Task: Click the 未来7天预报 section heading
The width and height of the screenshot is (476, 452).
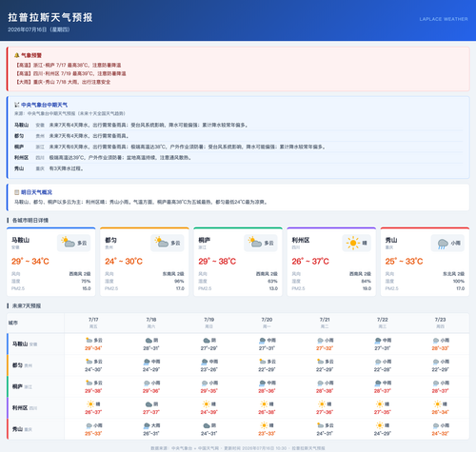Action: click(27, 305)
